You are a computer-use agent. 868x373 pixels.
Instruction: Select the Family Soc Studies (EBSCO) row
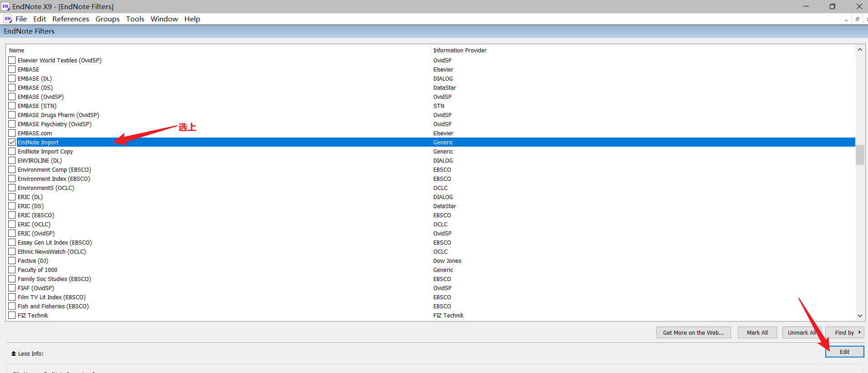pos(431,279)
